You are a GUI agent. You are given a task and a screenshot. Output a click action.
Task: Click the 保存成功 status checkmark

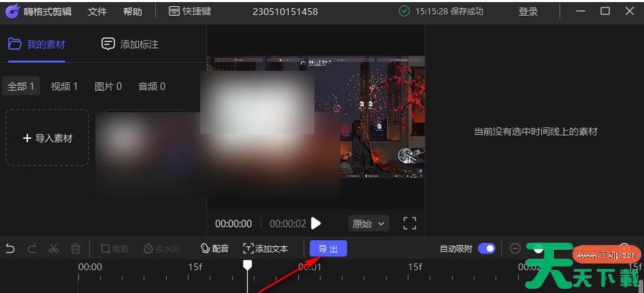coord(404,12)
